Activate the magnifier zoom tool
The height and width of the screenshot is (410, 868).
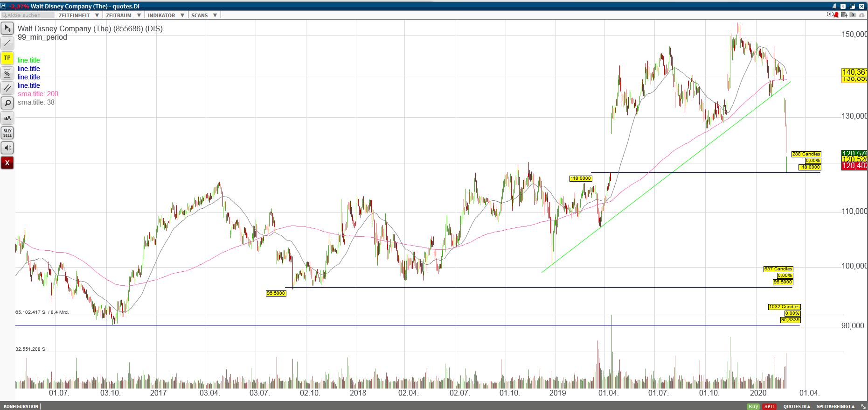(x=7, y=103)
